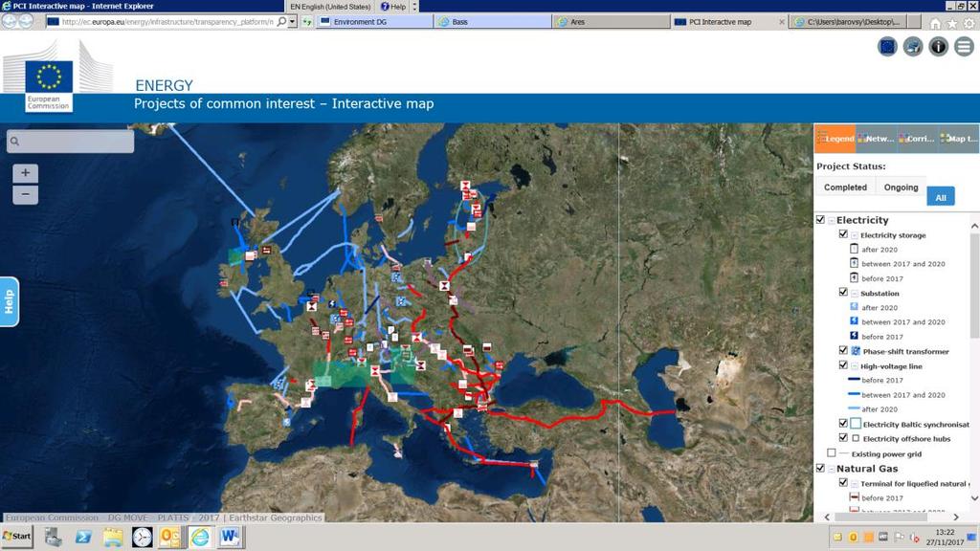This screenshot has width=980, height=551.
Task: Click legend horizontal scroll right arrow
Action: pyautogui.click(x=956, y=518)
